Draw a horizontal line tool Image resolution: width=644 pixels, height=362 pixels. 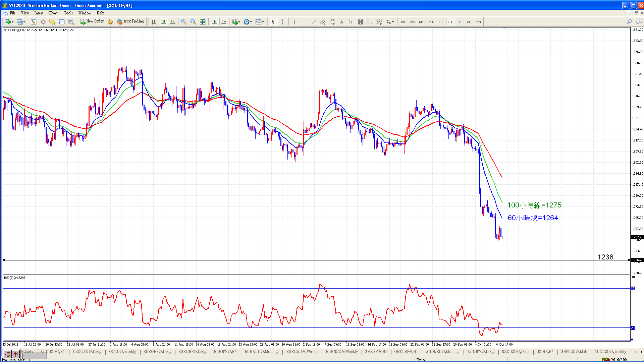304,22
